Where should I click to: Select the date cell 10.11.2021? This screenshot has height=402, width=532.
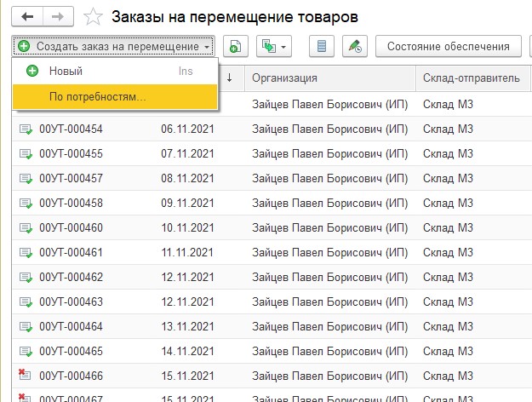[185, 228]
